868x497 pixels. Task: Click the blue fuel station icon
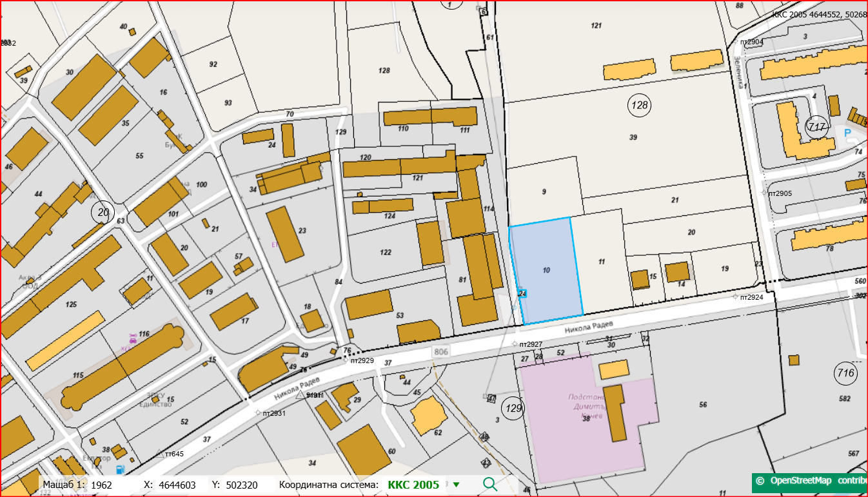coord(119,470)
